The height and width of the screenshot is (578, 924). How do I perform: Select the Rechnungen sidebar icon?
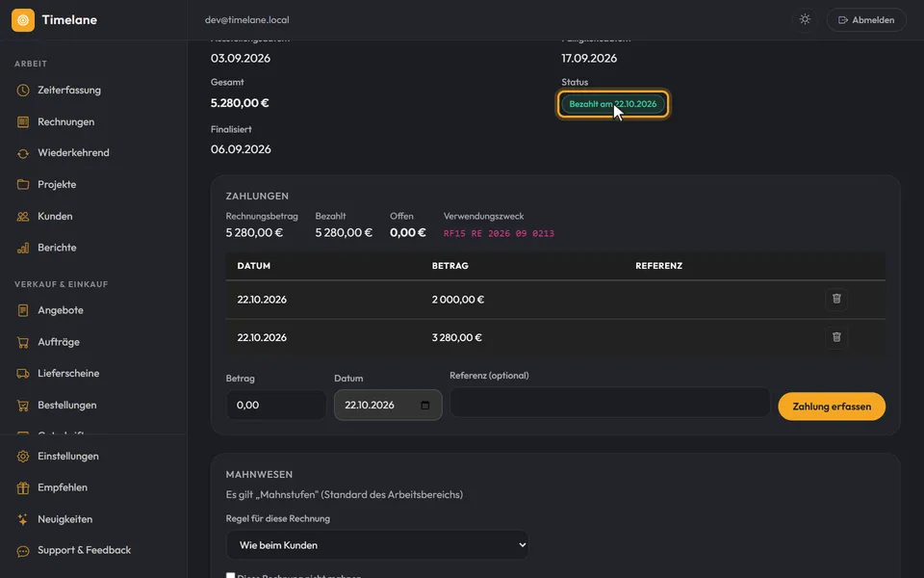tap(23, 122)
